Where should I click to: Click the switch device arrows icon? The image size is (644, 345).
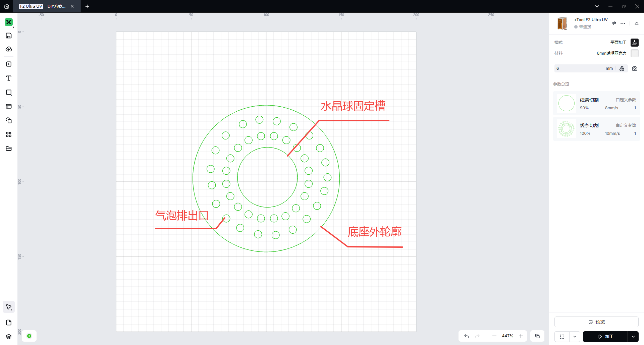pos(614,23)
